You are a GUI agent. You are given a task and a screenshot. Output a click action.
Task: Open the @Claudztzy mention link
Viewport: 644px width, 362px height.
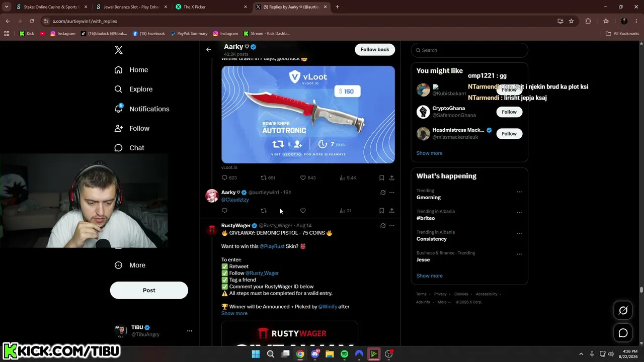tap(235, 200)
